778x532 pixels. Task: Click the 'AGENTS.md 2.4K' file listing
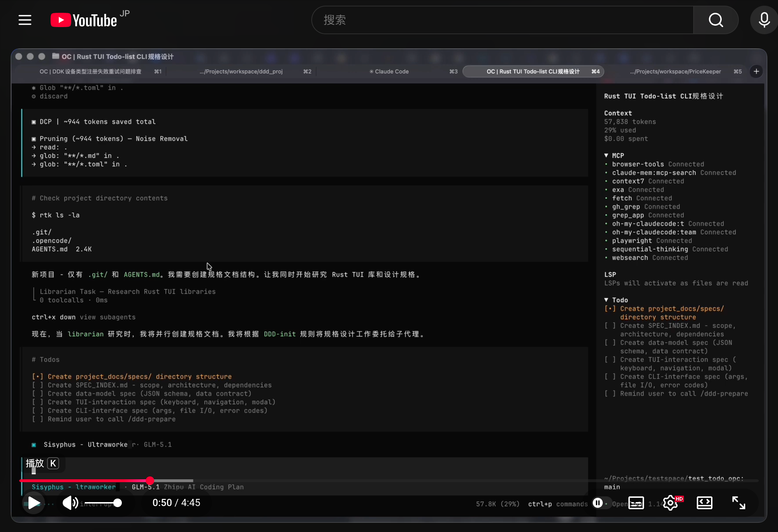(62, 249)
